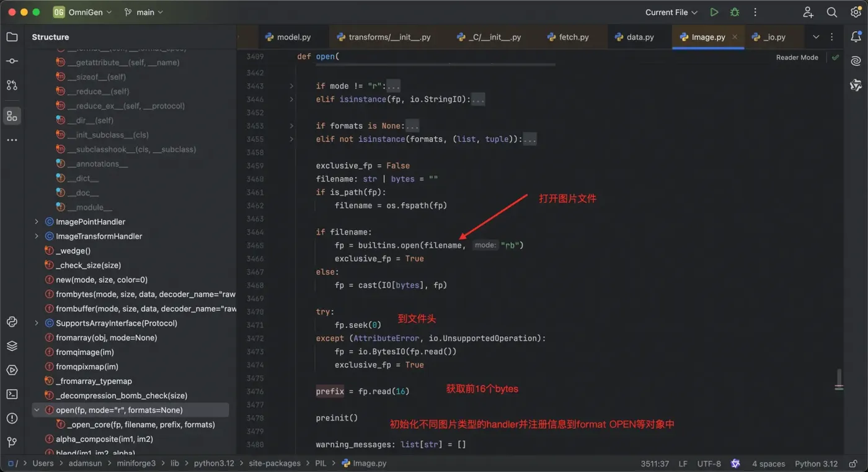Expand ImageTransformHandler class node

click(37, 236)
